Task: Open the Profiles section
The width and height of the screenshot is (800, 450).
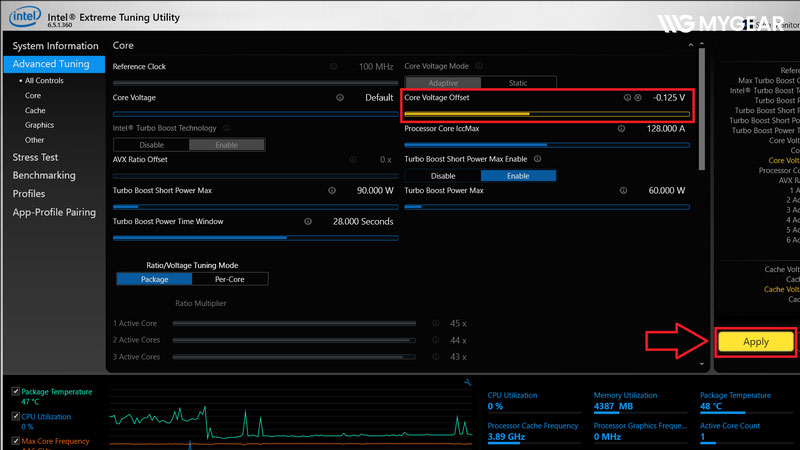Action: 29,194
